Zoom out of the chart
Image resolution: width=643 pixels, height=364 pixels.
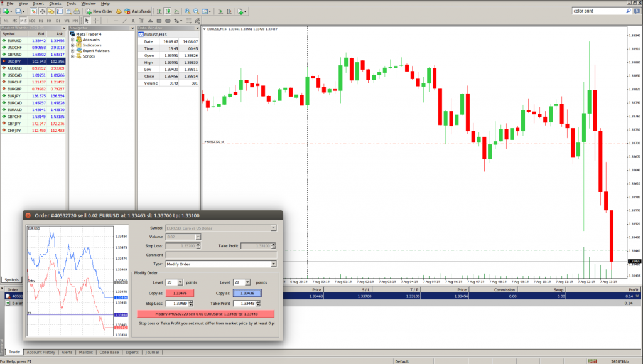pyautogui.click(x=196, y=11)
